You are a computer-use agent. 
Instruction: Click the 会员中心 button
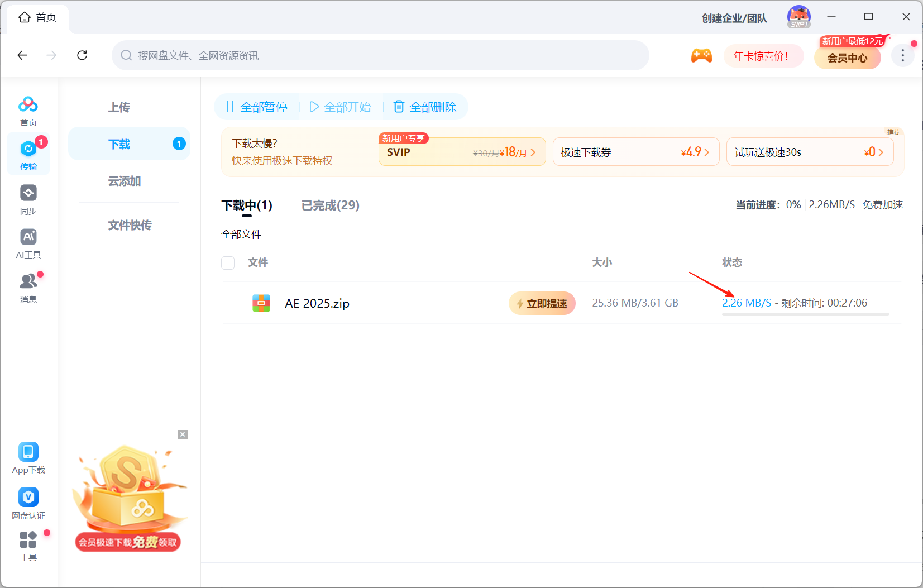848,58
